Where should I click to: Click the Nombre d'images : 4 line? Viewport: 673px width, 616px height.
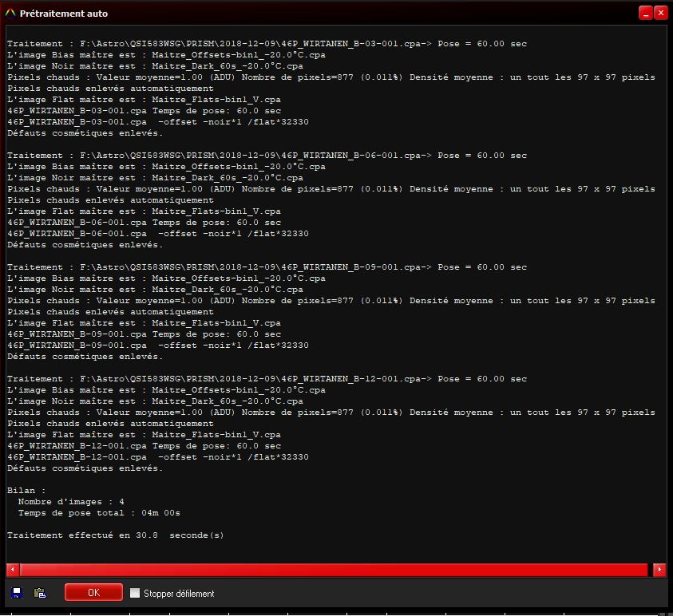tap(71, 502)
